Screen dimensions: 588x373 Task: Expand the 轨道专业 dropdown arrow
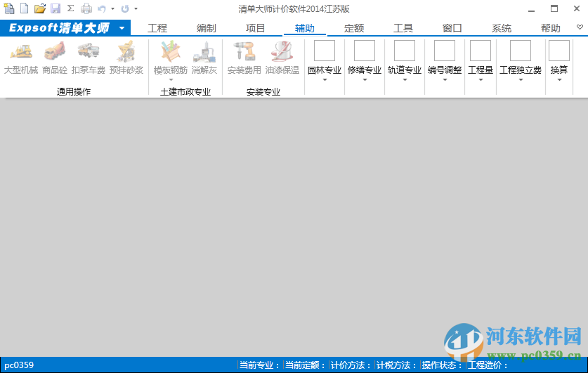(x=405, y=80)
